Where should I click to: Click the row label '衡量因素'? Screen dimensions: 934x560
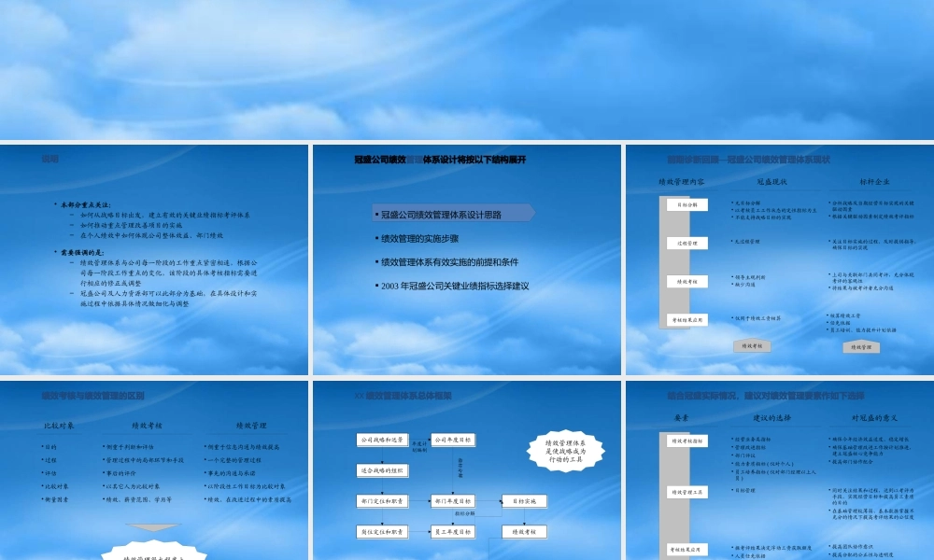tap(55, 500)
